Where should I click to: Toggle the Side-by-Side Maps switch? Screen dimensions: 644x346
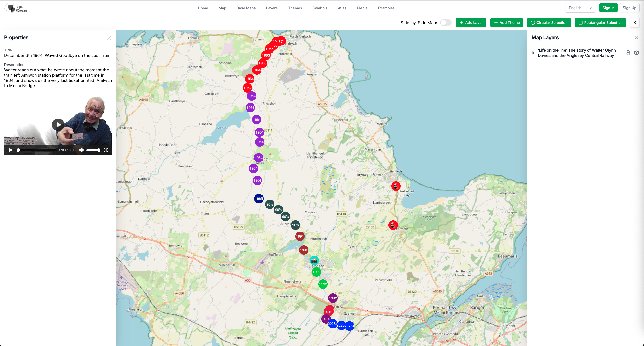pyautogui.click(x=446, y=23)
